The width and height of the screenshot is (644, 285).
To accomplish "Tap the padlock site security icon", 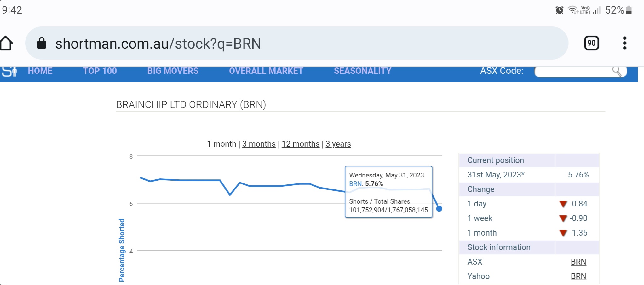I will [42, 43].
